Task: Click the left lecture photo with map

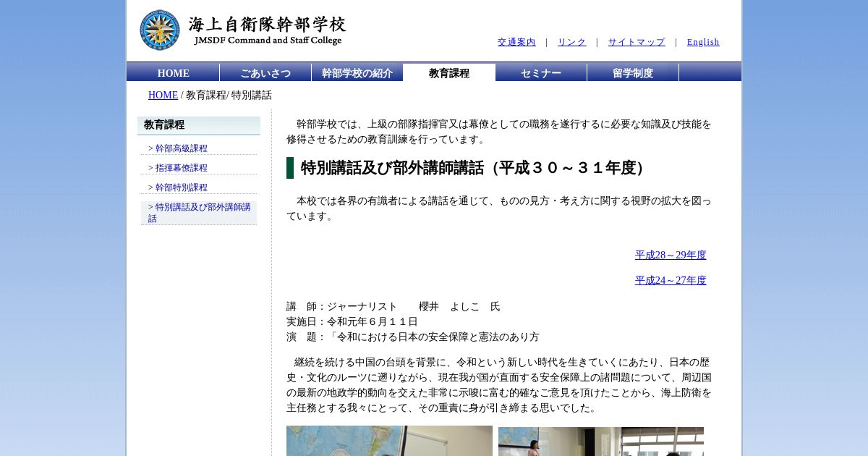Action: click(389, 441)
